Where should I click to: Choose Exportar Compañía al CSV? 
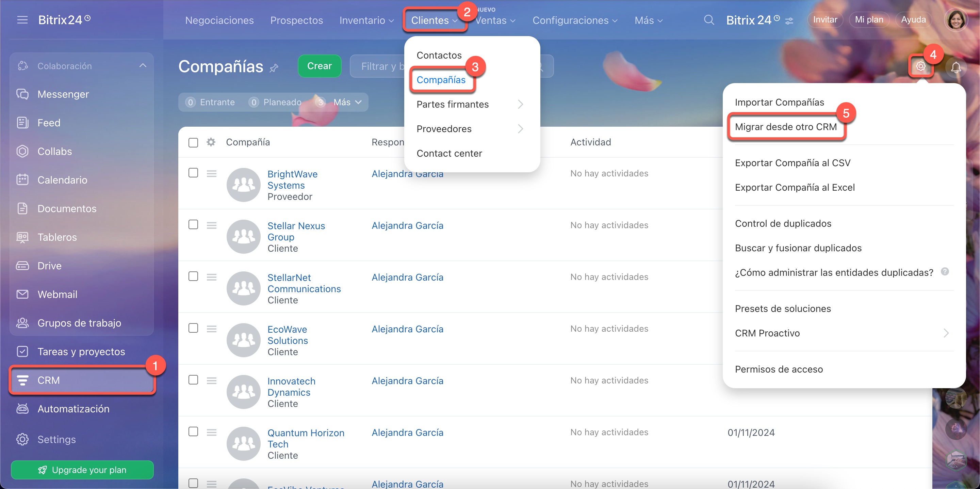793,163
